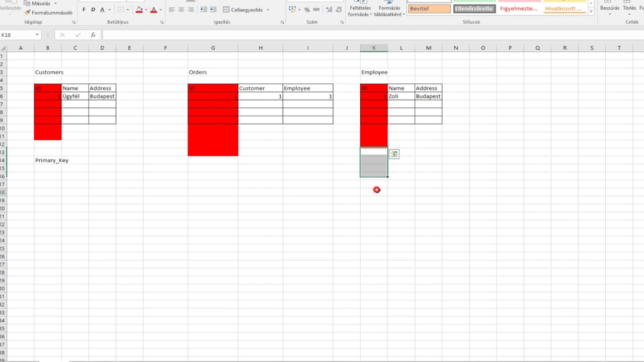Image resolution: width=644 pixels, height=362 pixels.
Task: Center the text horizontally
Action: point(181,10)
